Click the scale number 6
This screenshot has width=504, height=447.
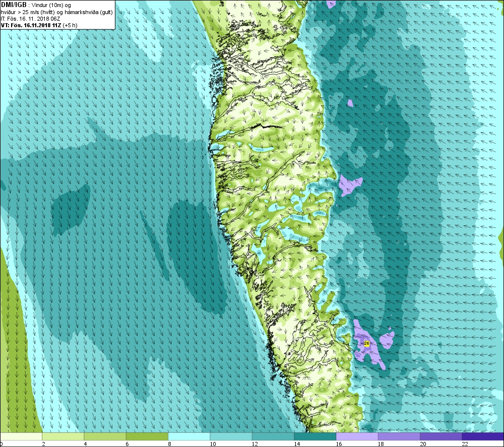(x=128, y=444)
